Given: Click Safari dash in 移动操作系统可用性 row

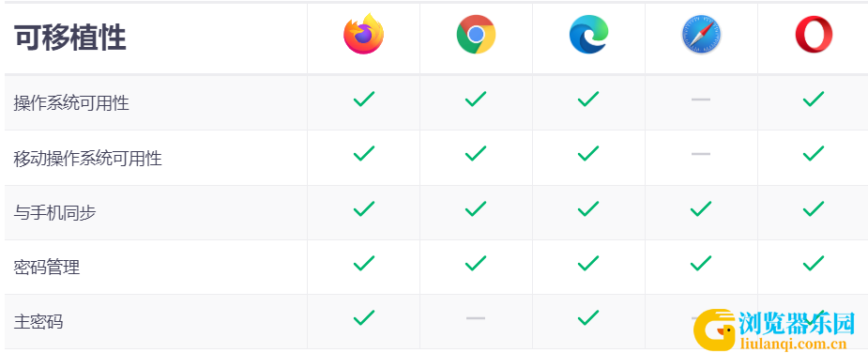Looking at the screenshot, I should 701,154.
